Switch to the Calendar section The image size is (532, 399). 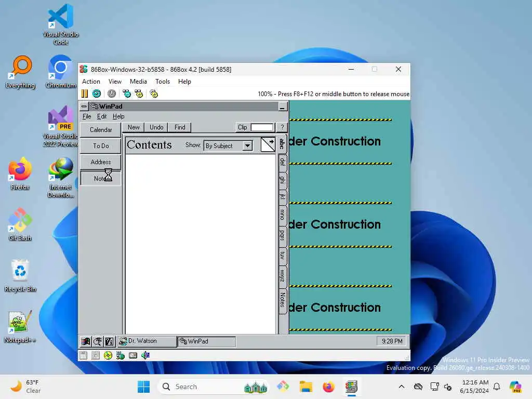pyautogui.click(x=101, y=129)
